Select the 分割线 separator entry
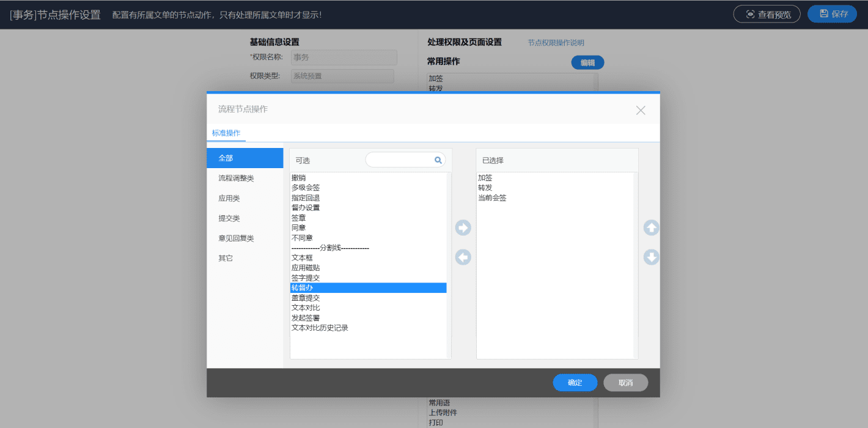The width and height of the screenshot is (868, 428). point(369,248)
